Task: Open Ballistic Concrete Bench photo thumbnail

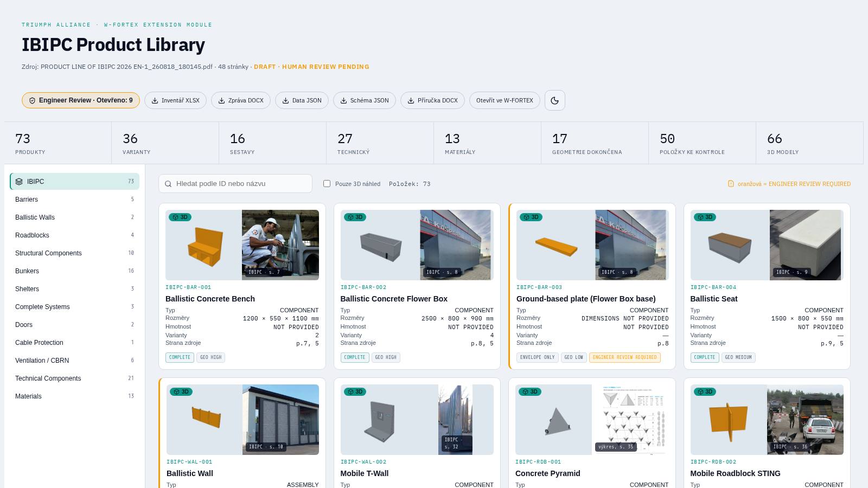Action: [x=280, y=245]
